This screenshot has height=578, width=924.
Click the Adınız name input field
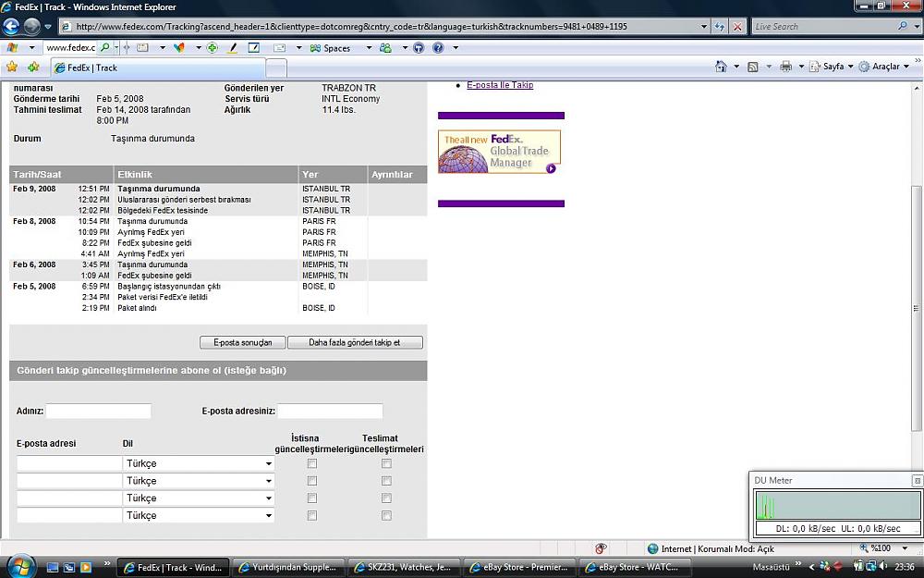coord(99,412)
